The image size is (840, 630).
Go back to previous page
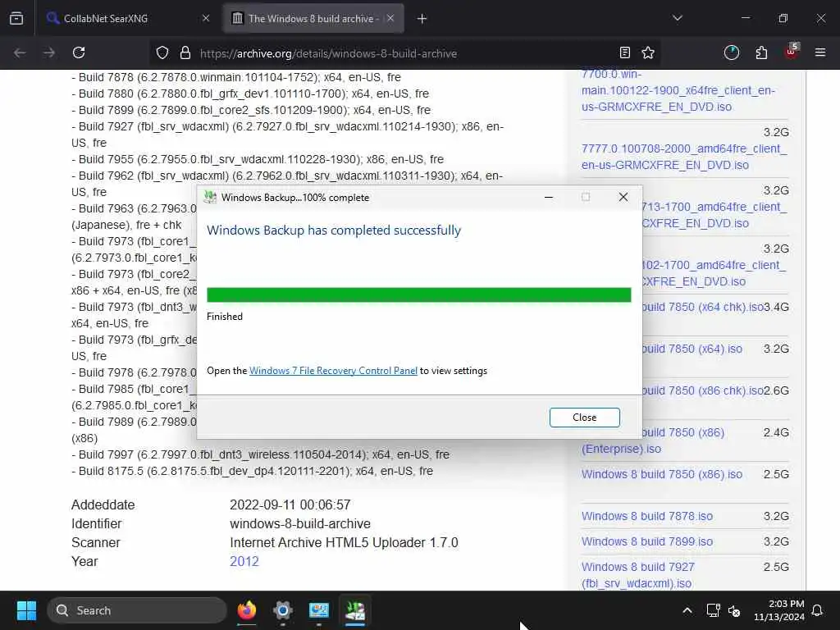tap(20, 52)
